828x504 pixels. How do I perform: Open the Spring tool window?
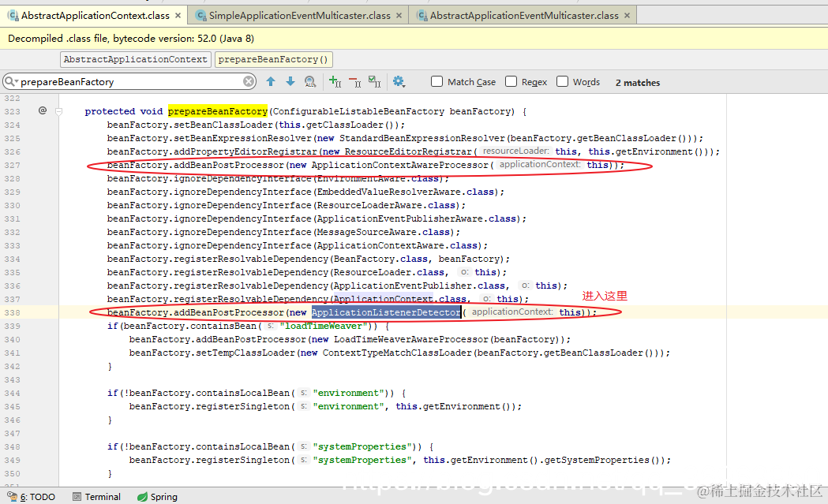[x=157, y=497]
